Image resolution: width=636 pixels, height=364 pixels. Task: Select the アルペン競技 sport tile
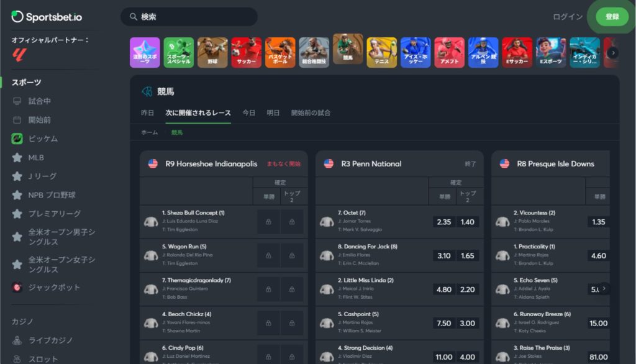coord(483,52)
